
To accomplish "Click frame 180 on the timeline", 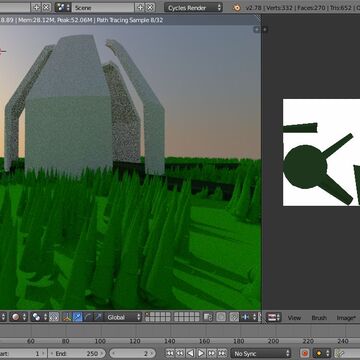I will (x=239, y=341).
